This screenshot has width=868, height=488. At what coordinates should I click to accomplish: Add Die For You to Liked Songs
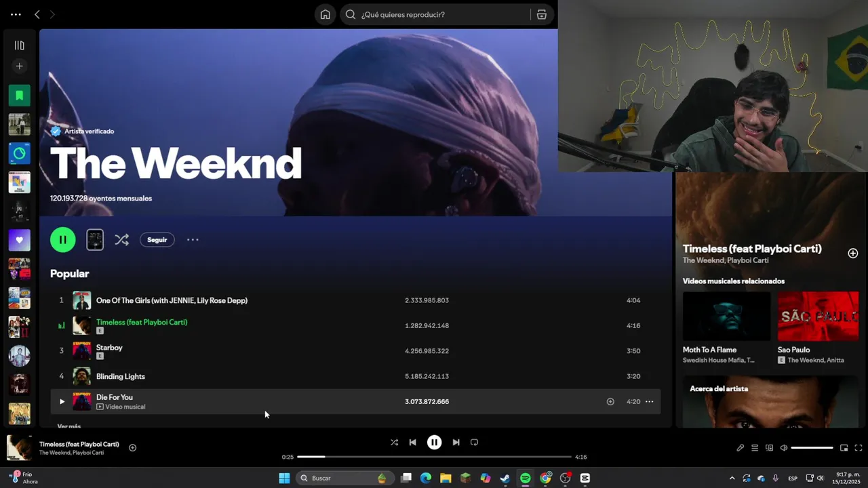point(610,401)
